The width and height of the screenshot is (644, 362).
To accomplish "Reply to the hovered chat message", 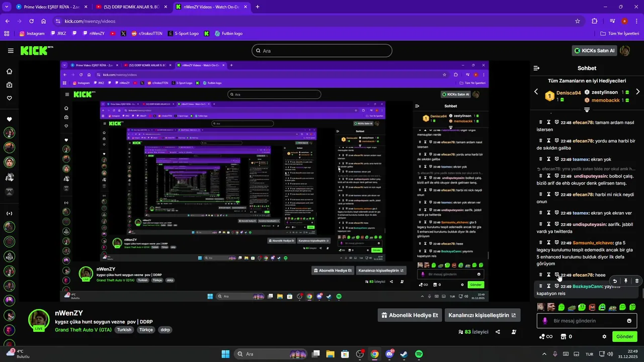I will tap(615, 281).
